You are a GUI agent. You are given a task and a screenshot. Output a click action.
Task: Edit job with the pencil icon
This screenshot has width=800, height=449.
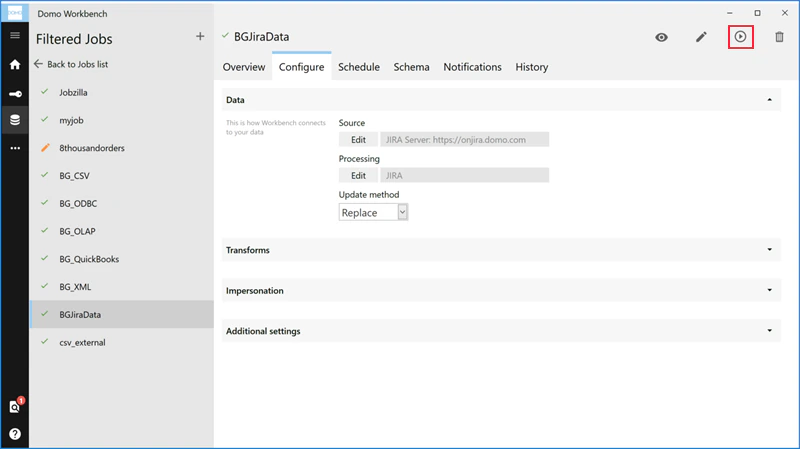point(701,37)
